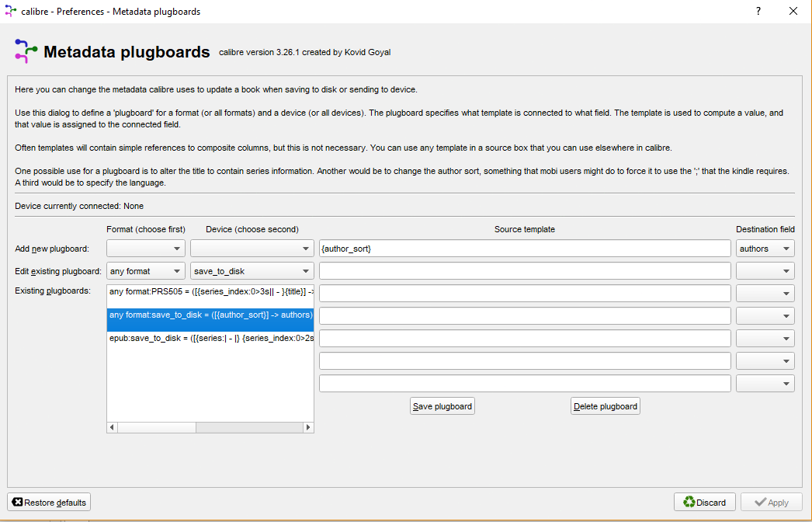Open the empty destination dropdown beside save_to_disk
812x522 pixels.
pos(765,271)
